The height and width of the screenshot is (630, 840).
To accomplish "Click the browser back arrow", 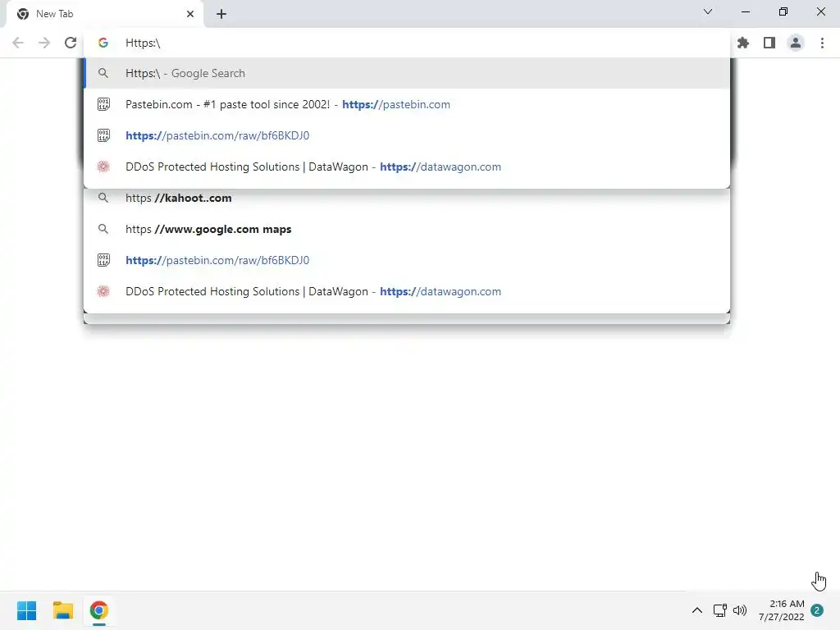I will pos(18,43).
